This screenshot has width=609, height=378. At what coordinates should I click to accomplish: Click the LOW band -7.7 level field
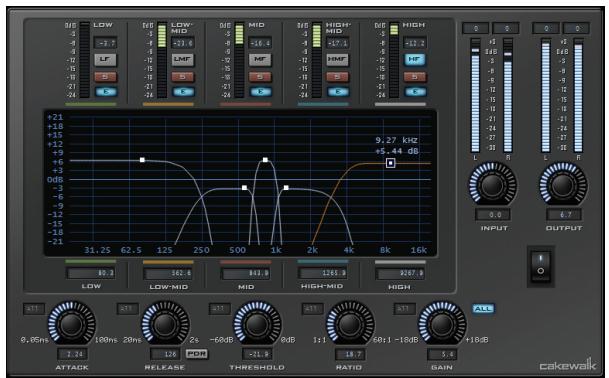[106, 43]
